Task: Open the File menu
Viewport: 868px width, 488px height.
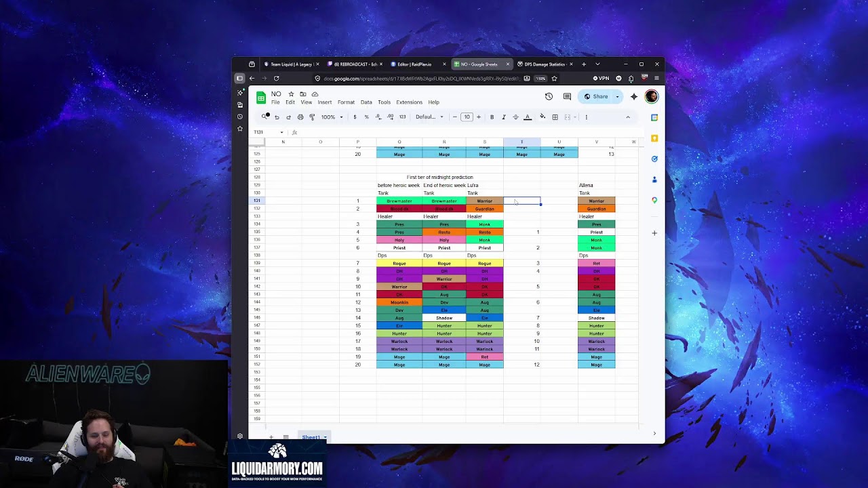Action: tap(275, 102)
